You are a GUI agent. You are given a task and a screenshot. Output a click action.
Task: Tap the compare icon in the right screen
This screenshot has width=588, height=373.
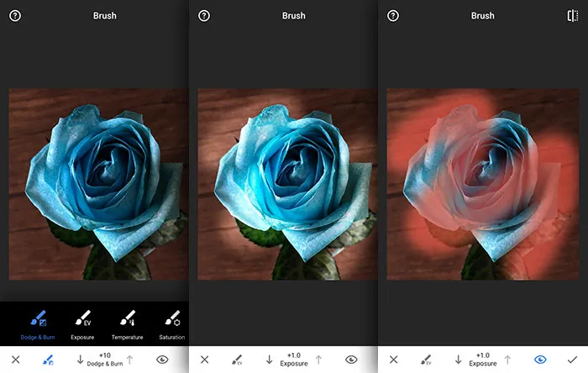[572, 16]
